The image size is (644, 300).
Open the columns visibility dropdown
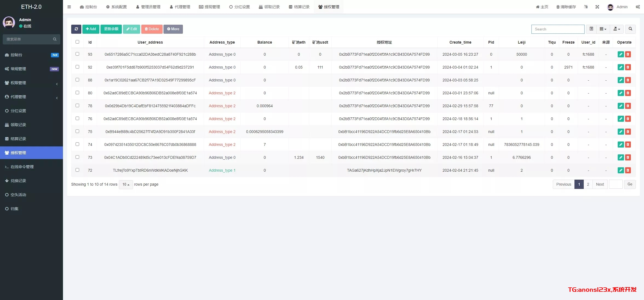coord(603,29)
